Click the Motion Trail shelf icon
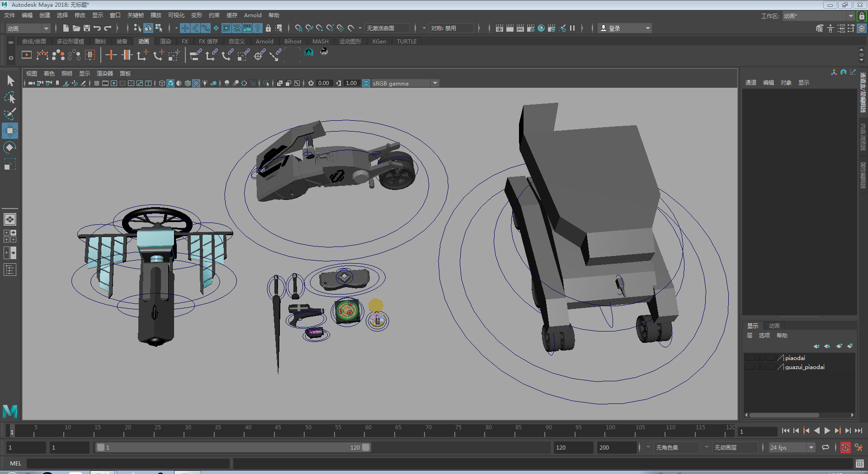868x474 pixels. 42,55
